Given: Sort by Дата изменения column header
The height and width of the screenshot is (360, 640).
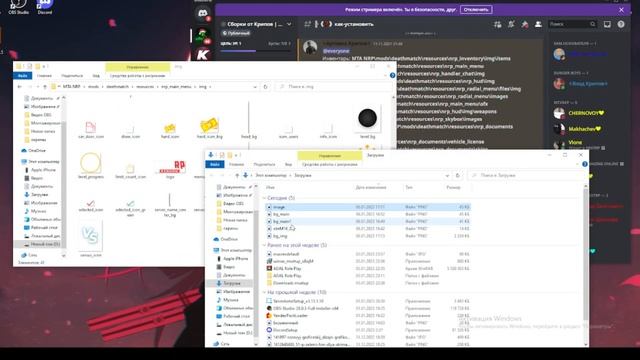Looking at the screenshot, I should pyautogui.click(x=371, y=187).
